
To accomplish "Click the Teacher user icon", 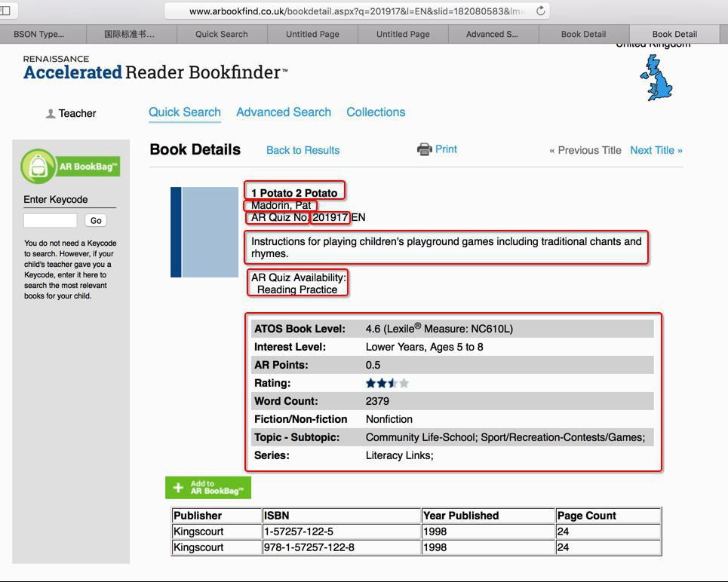I will (x=51, y=113).
